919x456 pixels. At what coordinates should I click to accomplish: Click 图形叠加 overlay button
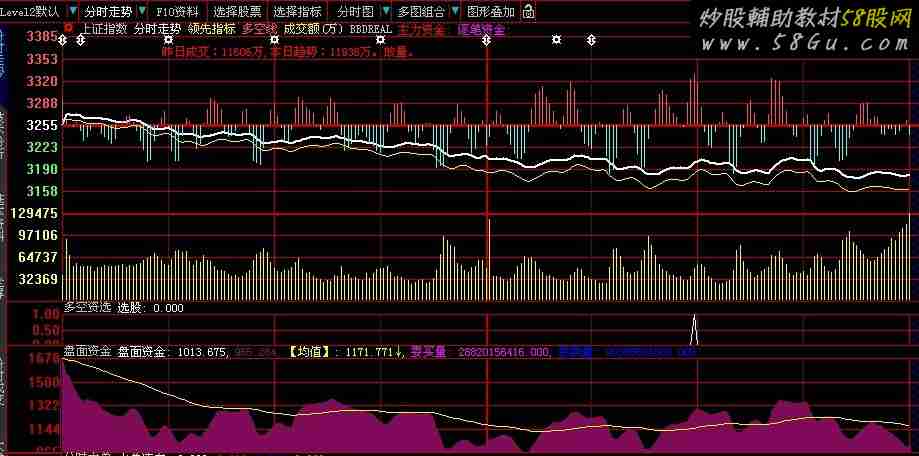491,11
